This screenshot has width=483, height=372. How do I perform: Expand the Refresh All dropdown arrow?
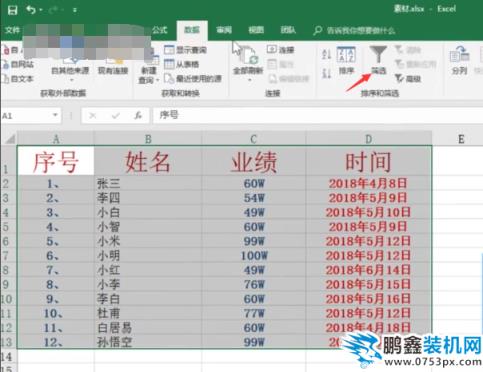pyautogui.click(x=249, y=80)
